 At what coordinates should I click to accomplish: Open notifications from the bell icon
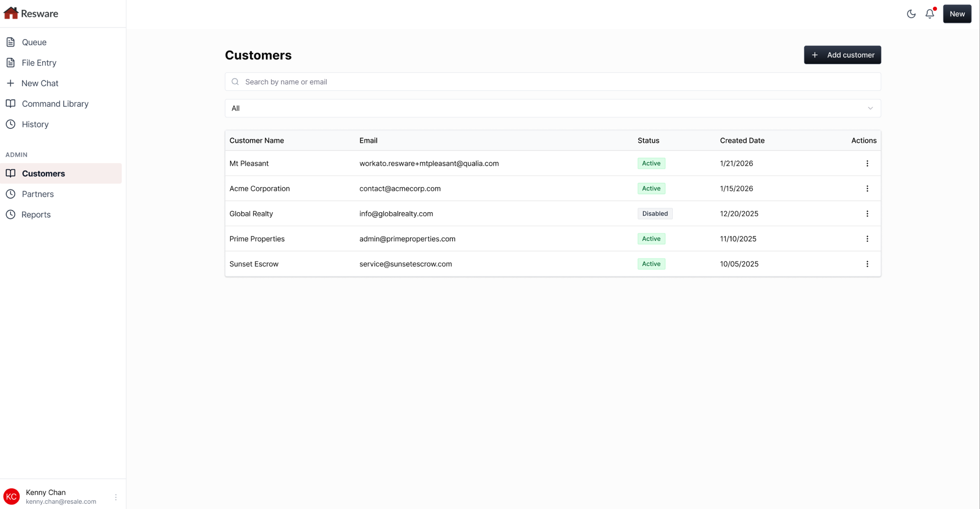point(930,14)
